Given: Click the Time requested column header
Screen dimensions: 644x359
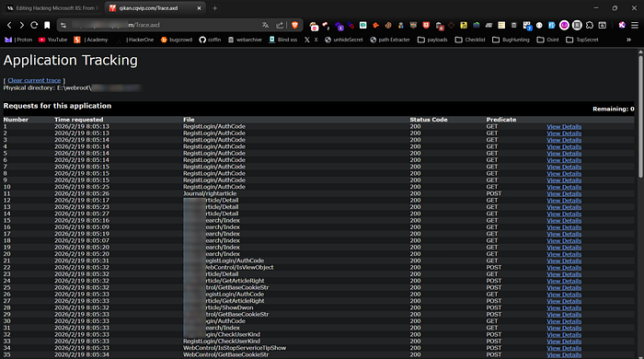Looking at the screenshot, I should 79,120.
